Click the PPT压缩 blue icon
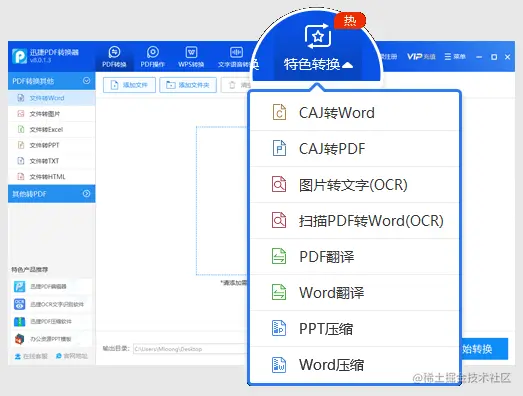This screenshot has width=523, height=396. point(279,328)
